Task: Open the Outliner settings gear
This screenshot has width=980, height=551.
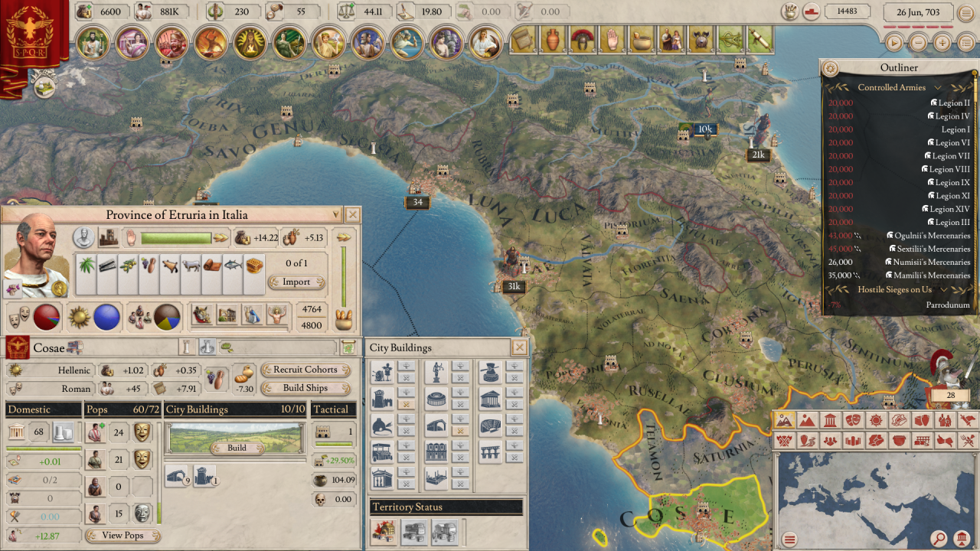Action: coord(829,68)
